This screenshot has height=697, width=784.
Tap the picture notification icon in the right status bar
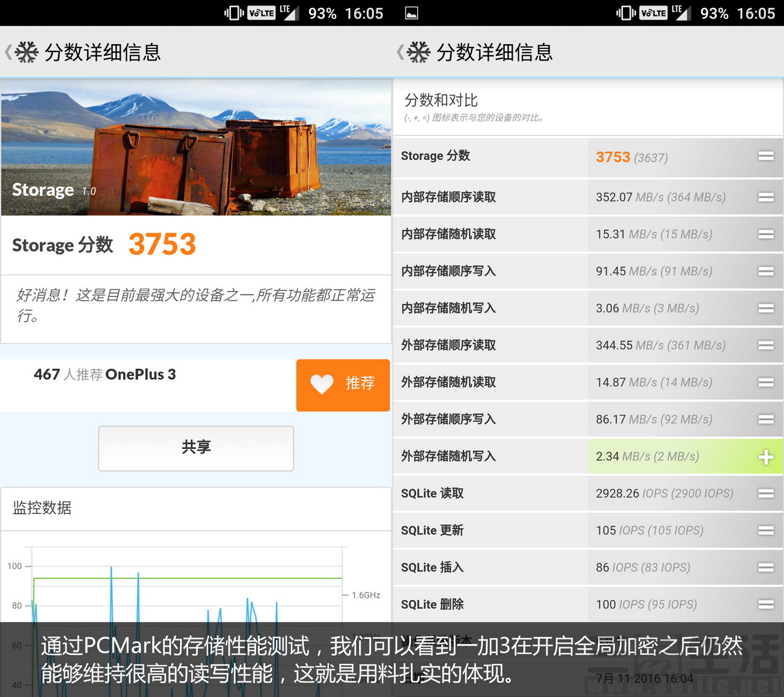click(x=412, y=13)
